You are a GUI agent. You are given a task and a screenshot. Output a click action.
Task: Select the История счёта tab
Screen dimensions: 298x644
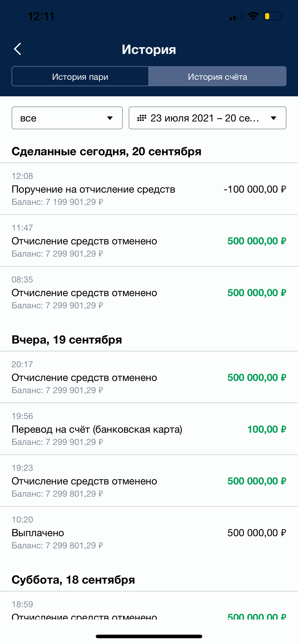[x=217, y=76]
